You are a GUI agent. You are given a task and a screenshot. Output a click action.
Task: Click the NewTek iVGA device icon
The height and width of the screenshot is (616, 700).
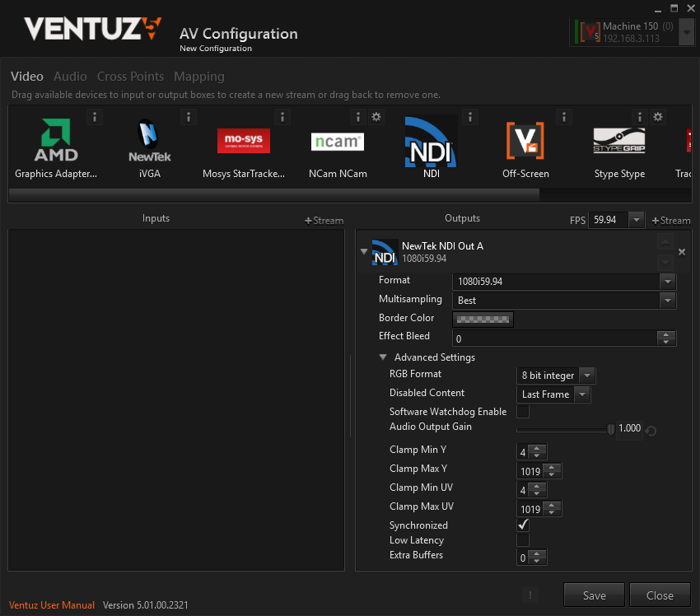pos(149,142)
